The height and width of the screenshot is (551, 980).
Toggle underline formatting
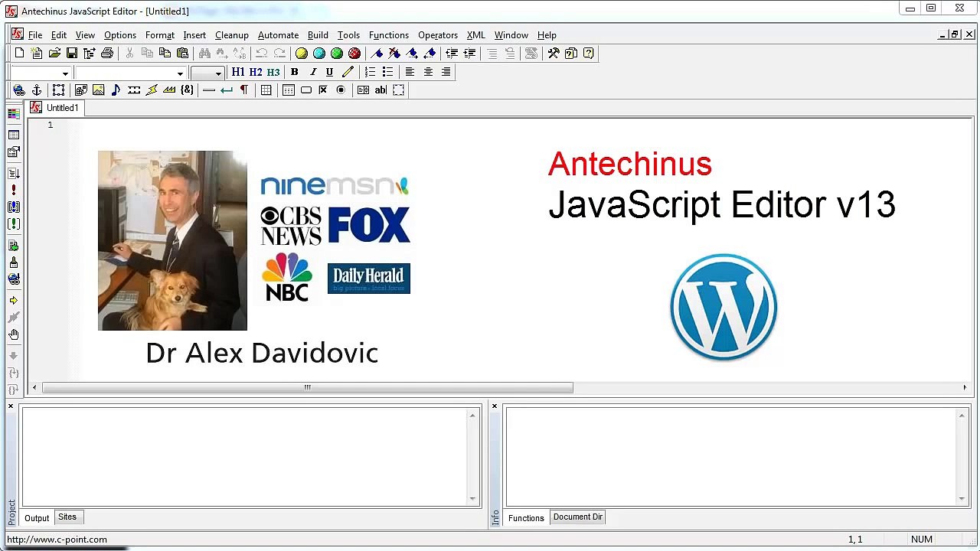point(330,72)
